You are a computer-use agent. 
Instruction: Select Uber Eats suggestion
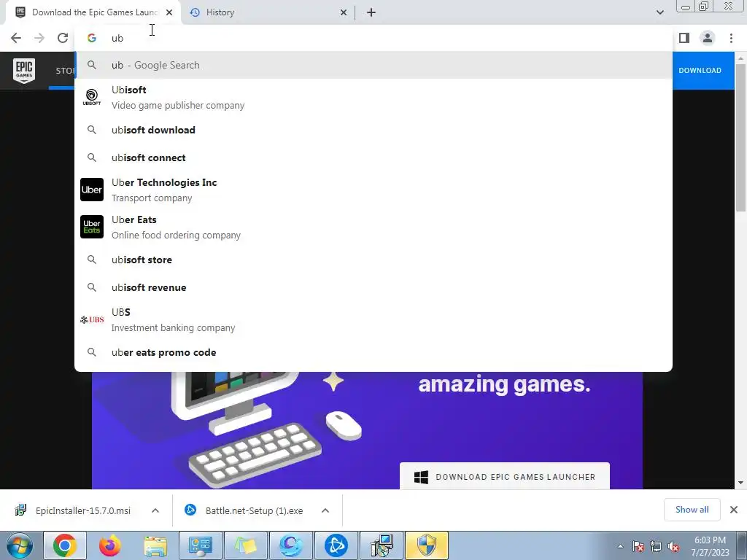click(373, 227)
